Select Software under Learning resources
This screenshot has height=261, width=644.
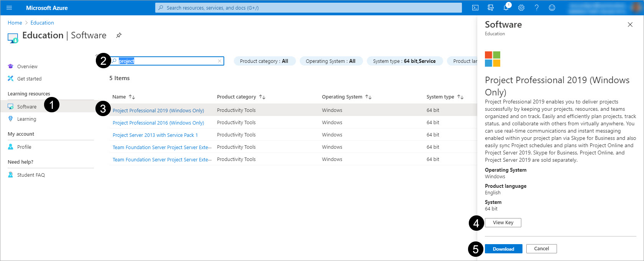(x=27, y=107)
